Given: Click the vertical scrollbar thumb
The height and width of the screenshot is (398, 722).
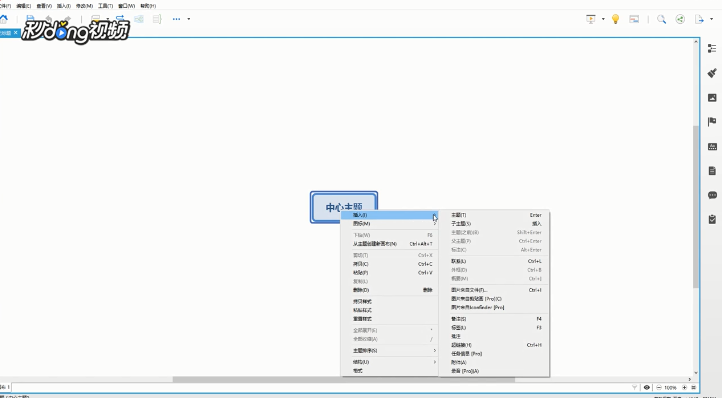Looking at the screenshot, I should 696,206.
